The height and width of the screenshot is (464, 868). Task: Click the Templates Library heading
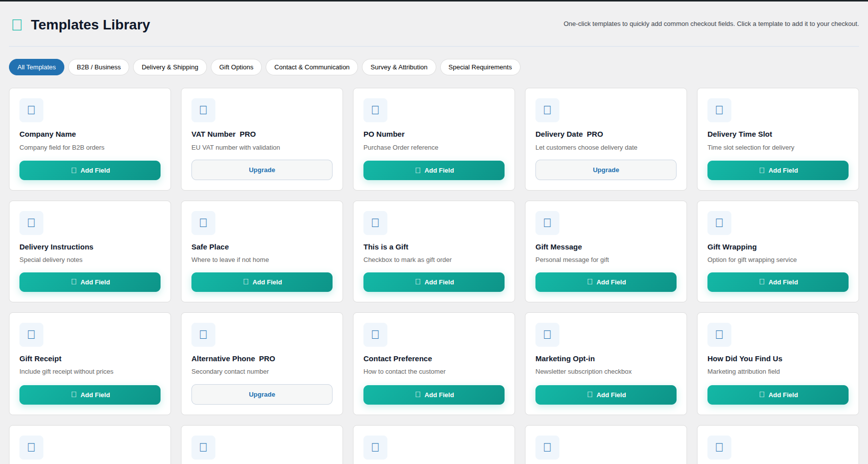90,25
